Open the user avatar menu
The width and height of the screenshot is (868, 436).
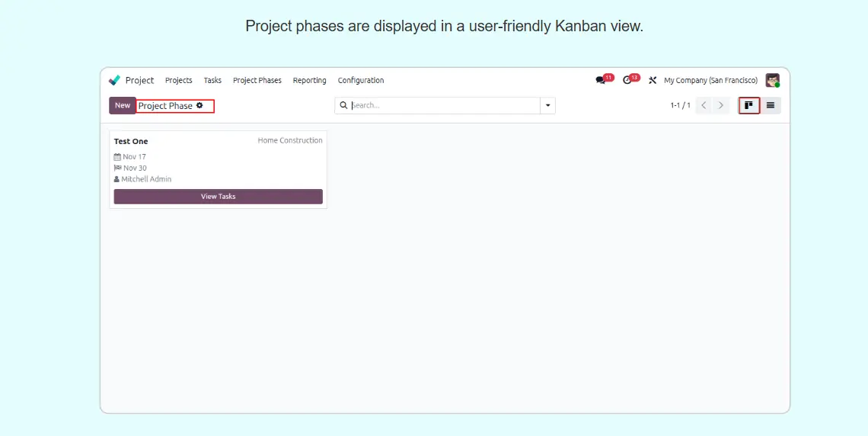pos(772,80)
